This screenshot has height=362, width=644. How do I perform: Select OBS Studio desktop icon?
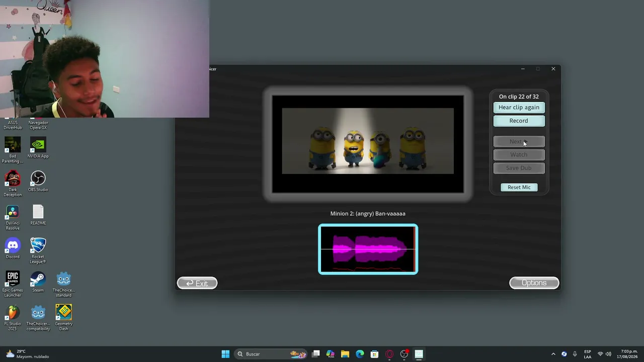coord(38,182)
